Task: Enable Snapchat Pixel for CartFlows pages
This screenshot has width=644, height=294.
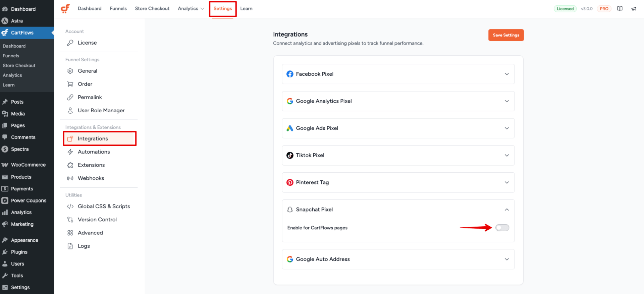Action: (x=502, y=228)
